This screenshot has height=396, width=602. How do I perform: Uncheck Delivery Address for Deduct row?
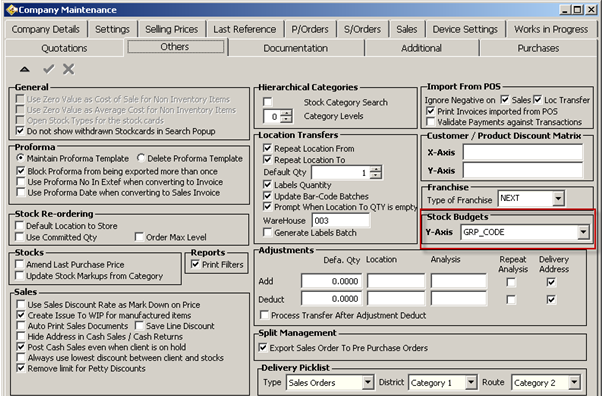point(551,299)
